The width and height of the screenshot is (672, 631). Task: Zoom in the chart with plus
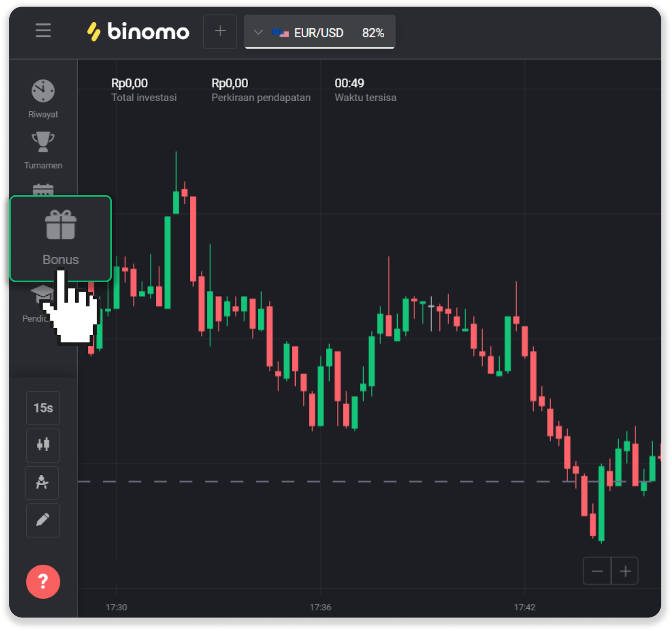pyautogui.click(x=625, y=571)
